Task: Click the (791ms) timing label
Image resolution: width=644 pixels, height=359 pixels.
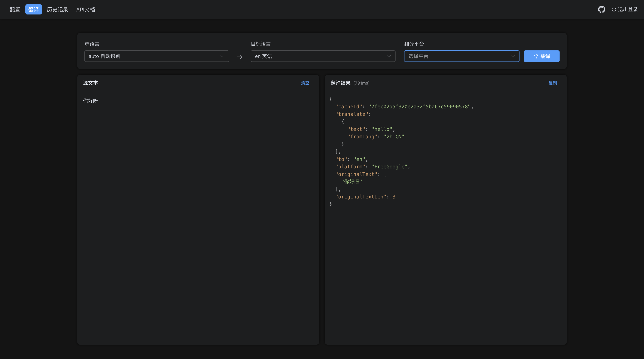Action: click(x=361, y=83)
